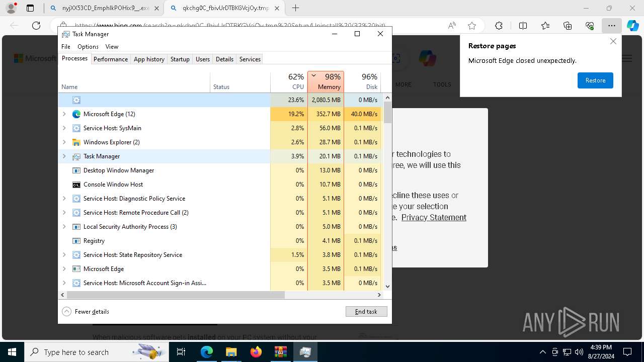The height and width of the screenshot is (362, 644).
Task: Open Task Manager File menu
Action: click(66, 46)
